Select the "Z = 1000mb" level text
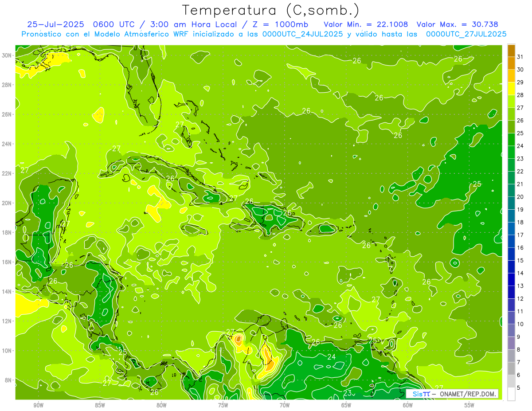The height and width of the screenshot is (411, 532). (279, 24)
